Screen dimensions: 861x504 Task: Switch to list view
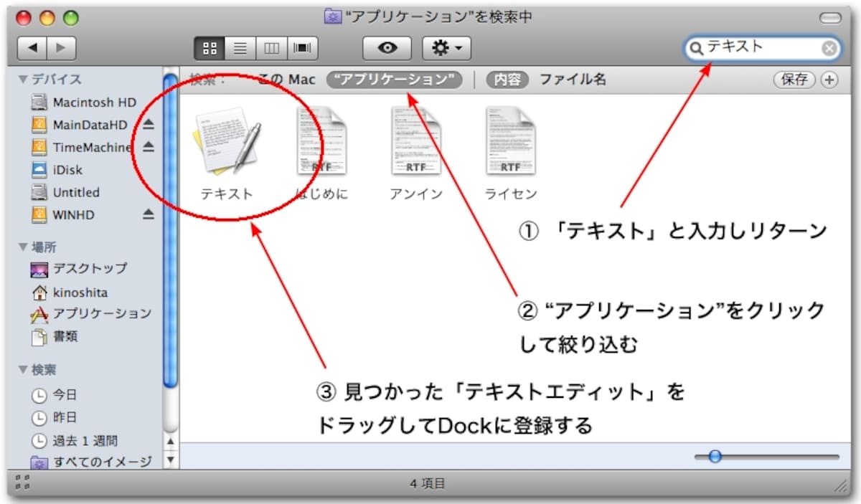point(240,48)
